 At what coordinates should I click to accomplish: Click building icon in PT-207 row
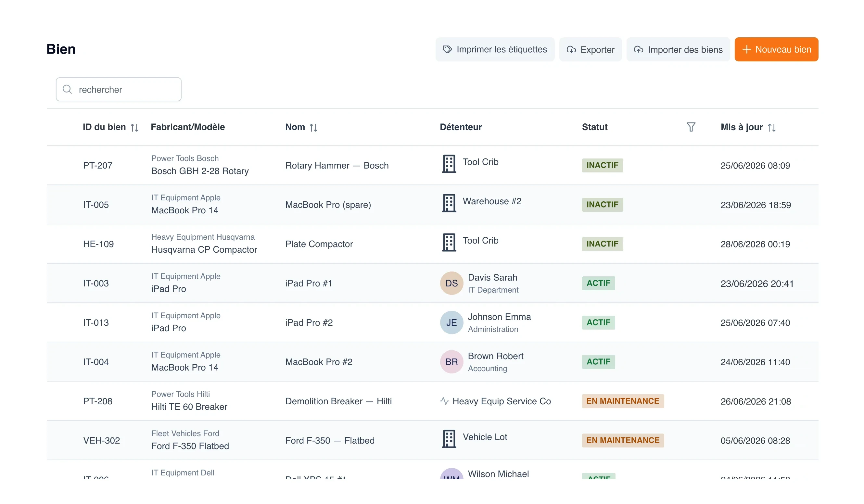pyautogui.click(x=449, y=164)
